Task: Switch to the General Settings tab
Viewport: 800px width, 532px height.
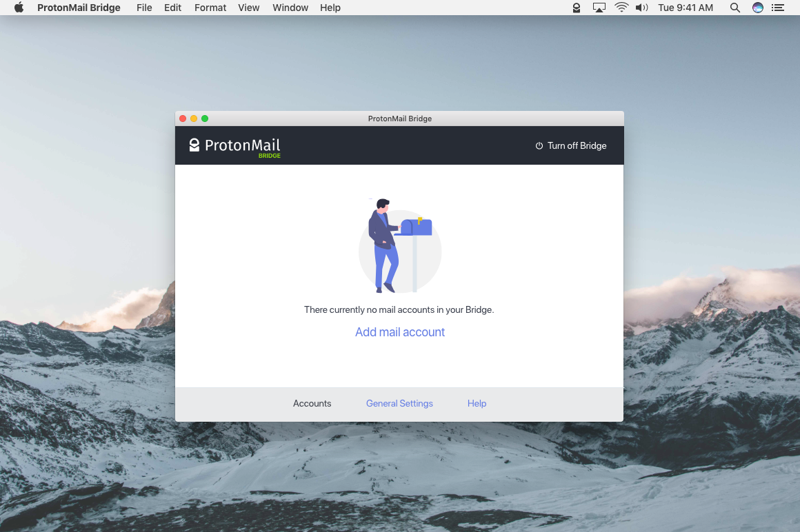Action: coord(399,404)
